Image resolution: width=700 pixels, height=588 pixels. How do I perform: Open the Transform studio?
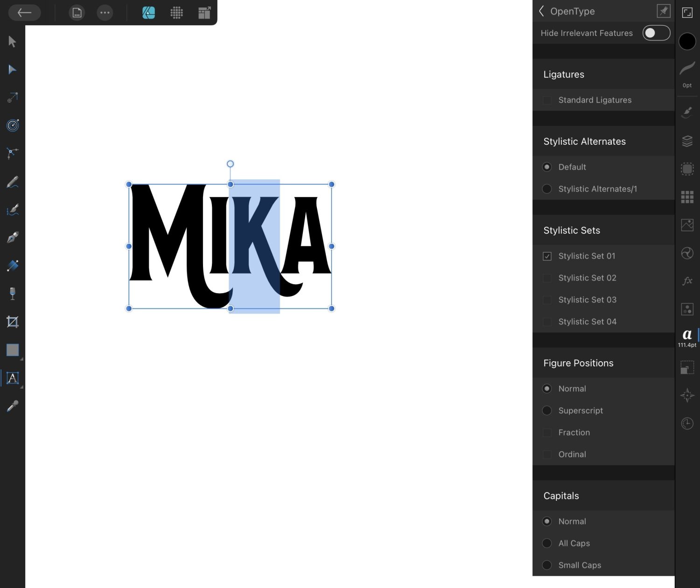687,367
